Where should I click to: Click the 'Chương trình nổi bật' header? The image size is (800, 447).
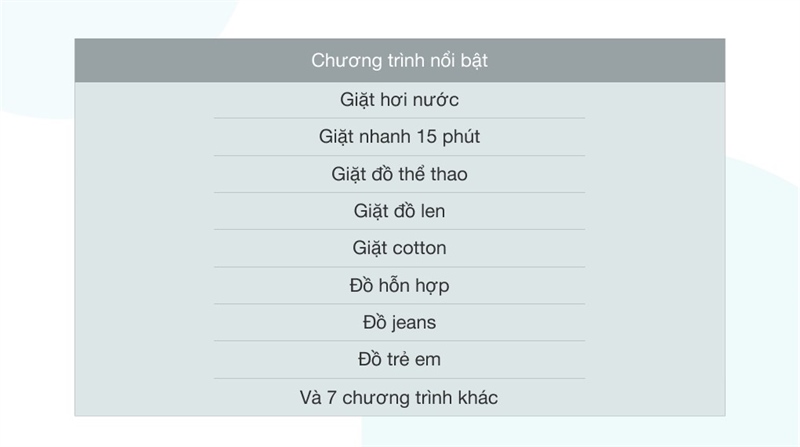pyautogui.click(x=399, y=61)
